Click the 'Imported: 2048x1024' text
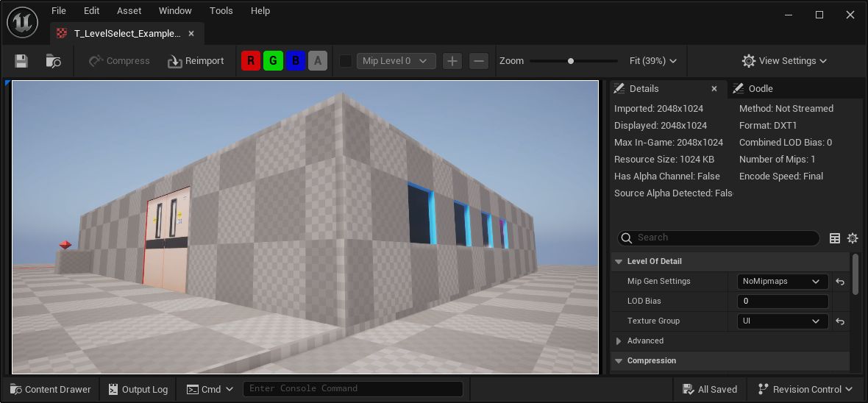Screen dimensions: 868x403 tap(658, 109)
